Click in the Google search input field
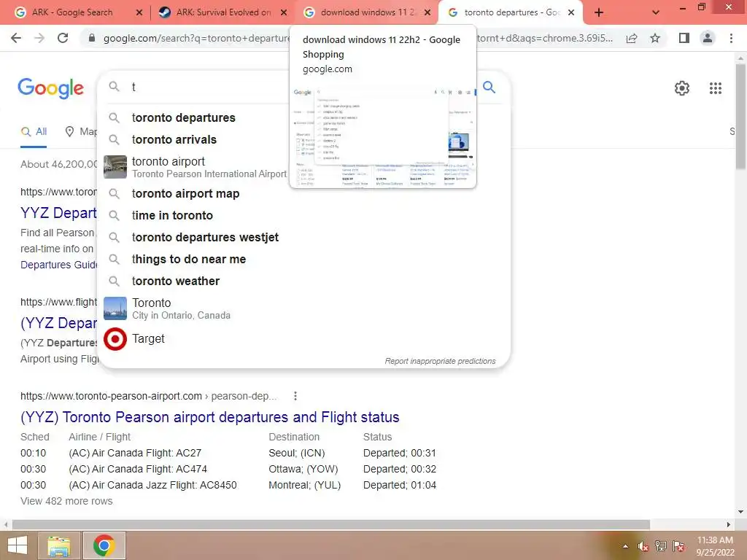The height and width of the screenshot is (560, 747). (209, 87)
